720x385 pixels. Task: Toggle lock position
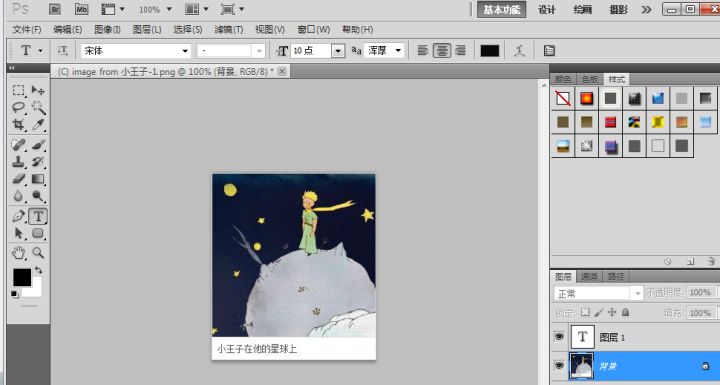[x=612, y=312]
